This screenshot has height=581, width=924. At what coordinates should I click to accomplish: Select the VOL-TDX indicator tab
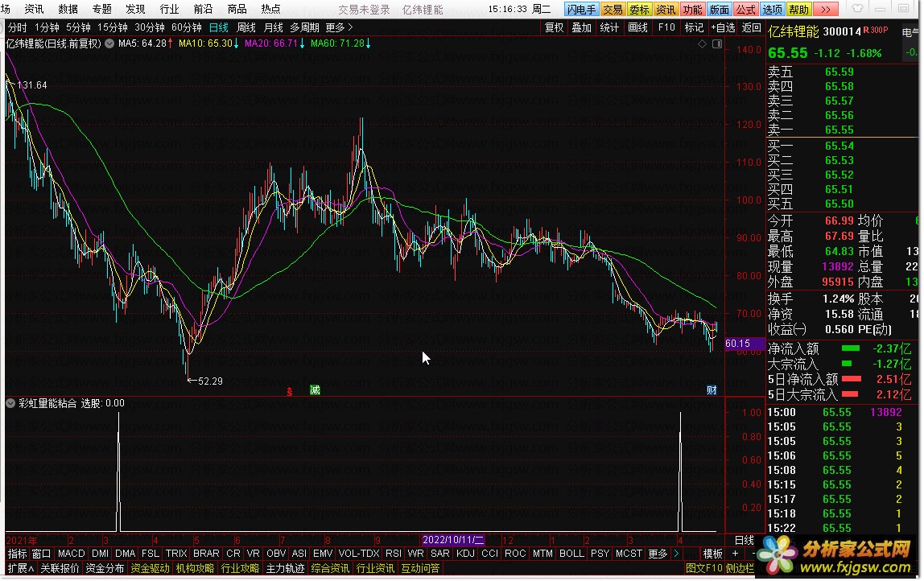coord(359,554)
